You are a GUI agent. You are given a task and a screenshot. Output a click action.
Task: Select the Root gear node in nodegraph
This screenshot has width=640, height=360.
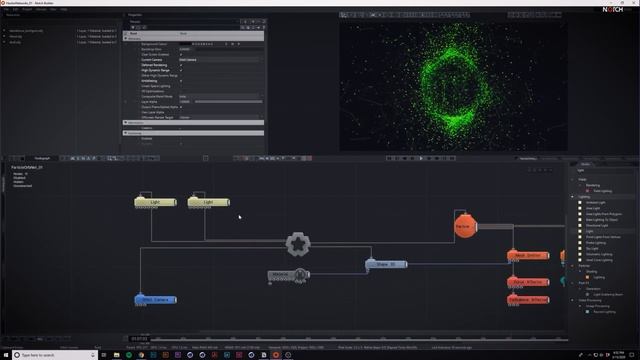click(x=298, y=244)
